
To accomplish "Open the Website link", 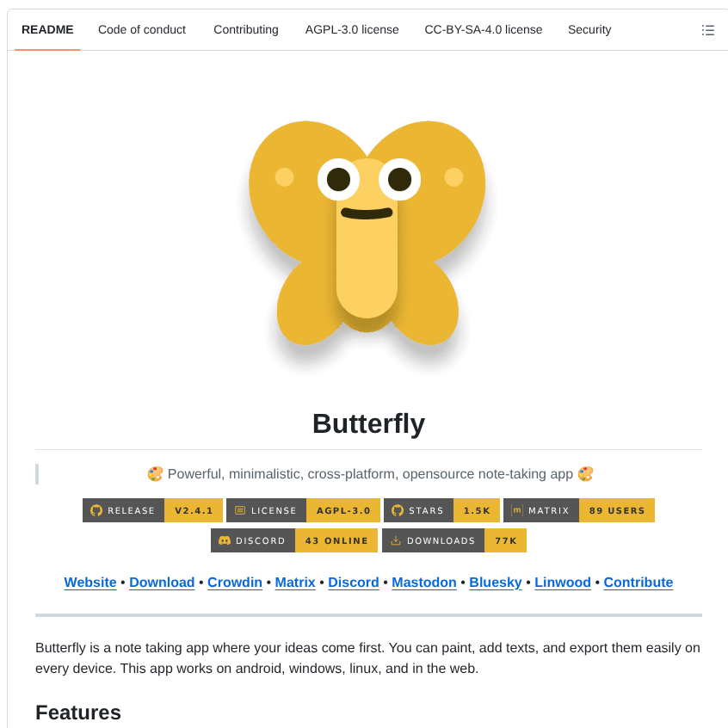I will click(x=89, y=583).
